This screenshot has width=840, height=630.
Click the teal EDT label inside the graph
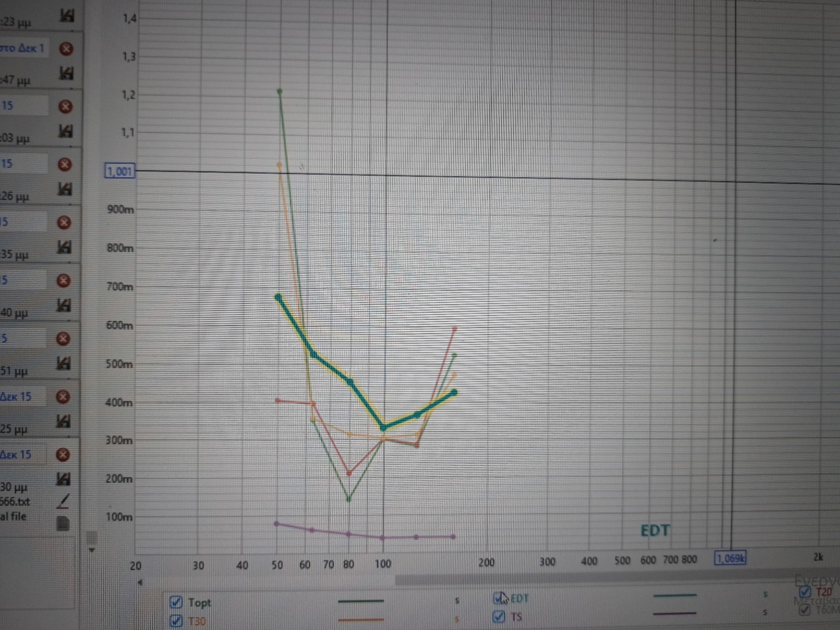click(655, 530)
